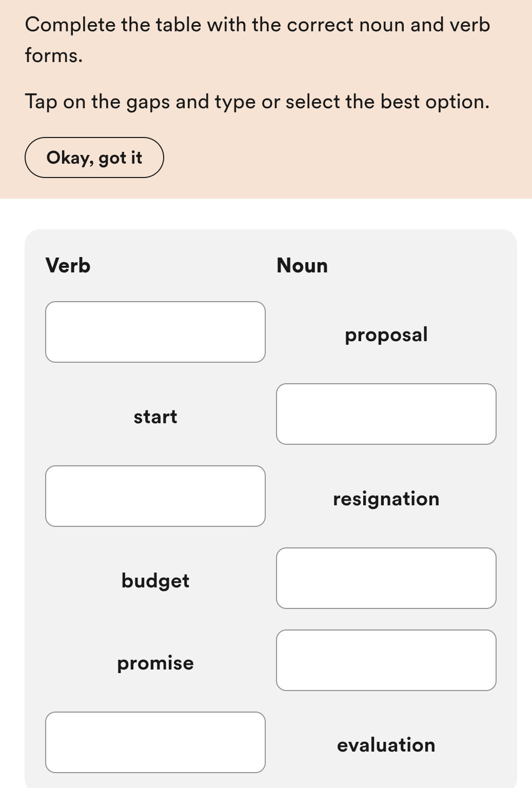532x788 pixels.
Task: Tap the Noun column header
Action: 302,265
